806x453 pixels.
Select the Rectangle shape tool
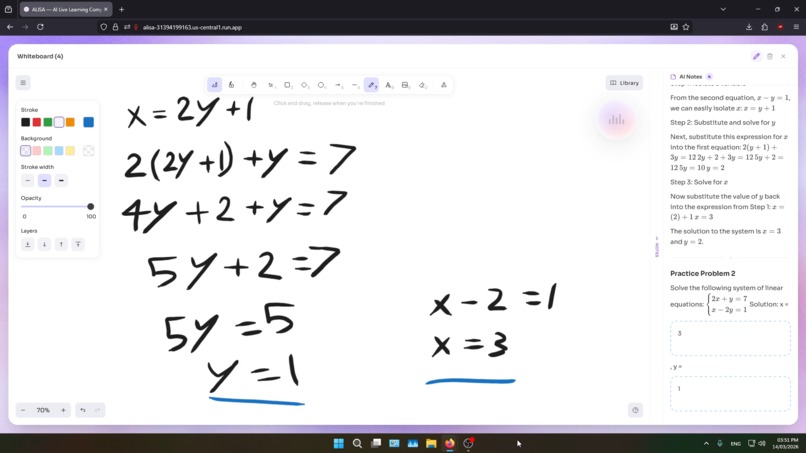click(287, 85)
